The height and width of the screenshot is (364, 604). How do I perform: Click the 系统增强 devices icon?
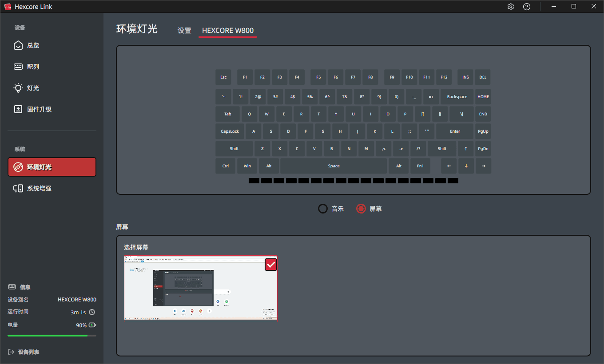pos(18,188)
